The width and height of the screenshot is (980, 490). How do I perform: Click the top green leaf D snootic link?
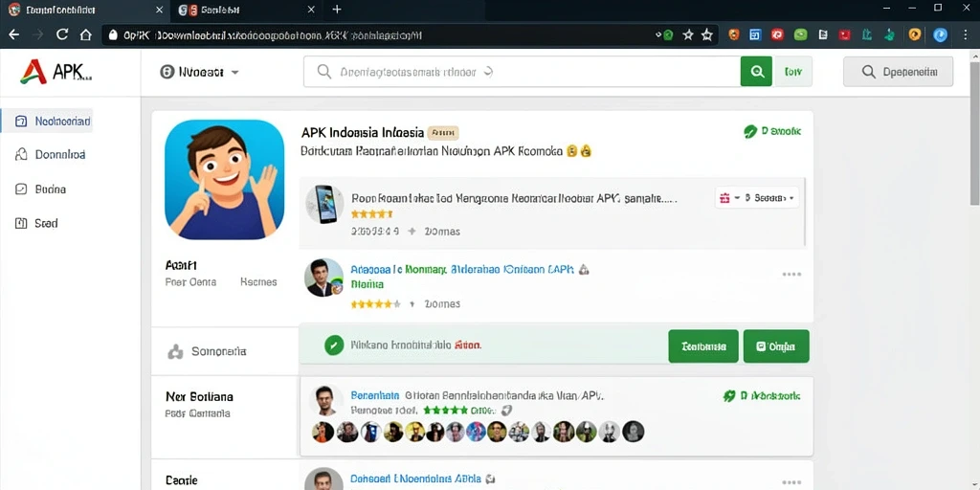(772, 131)
